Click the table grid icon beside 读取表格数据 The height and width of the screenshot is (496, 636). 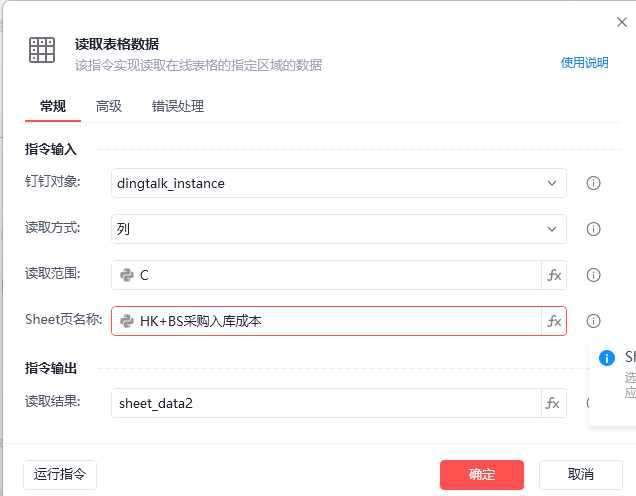pyautogui.click(x=42, y=50)
